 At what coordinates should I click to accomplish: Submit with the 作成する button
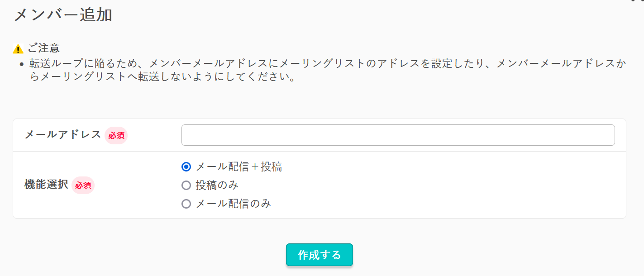pos(319,255)
